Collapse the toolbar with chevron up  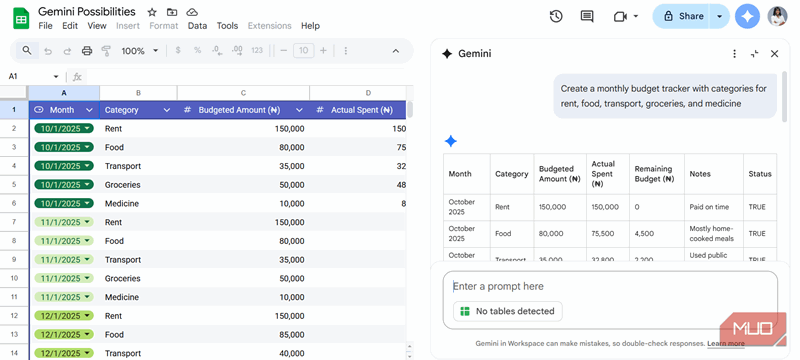pos(395,50)
